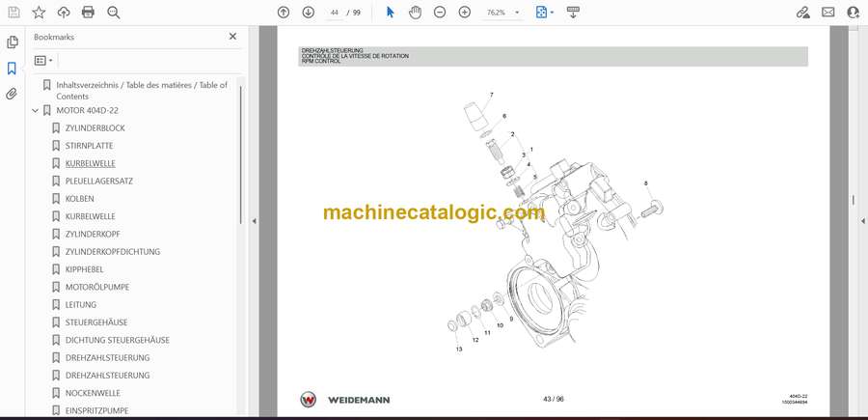Click the cloud upload icon
Viewport: 868px width, 420px height.
click(64, 13)
